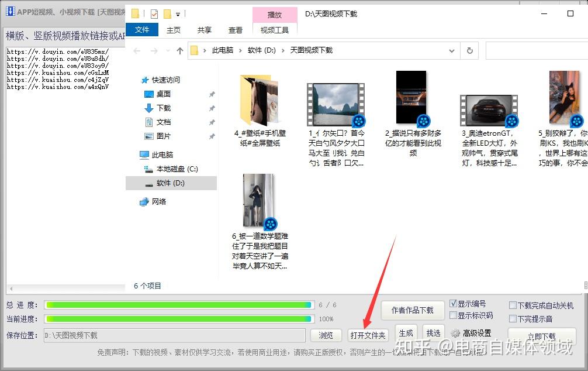The image size is (588, 371).
Task: Enable the 下完提示音 checkbox
Action: click(x=513, y=319)
